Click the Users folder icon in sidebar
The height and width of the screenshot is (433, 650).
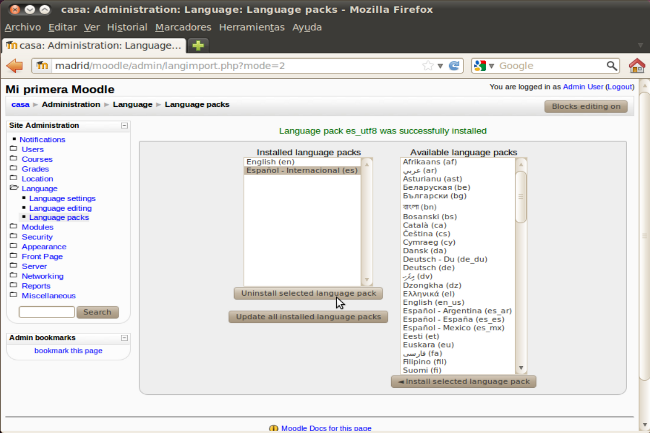coord(13,149)
